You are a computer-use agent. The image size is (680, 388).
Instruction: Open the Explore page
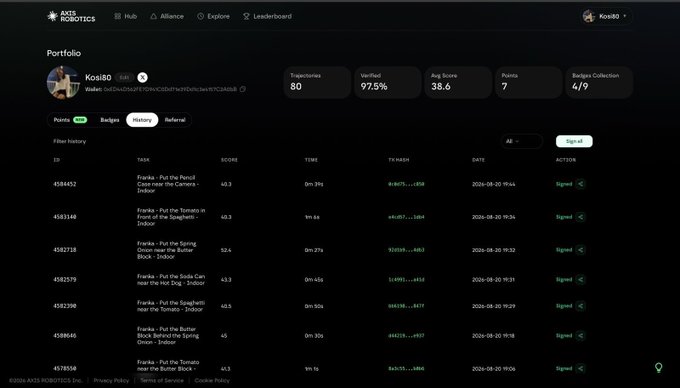(x=213, y=16)
